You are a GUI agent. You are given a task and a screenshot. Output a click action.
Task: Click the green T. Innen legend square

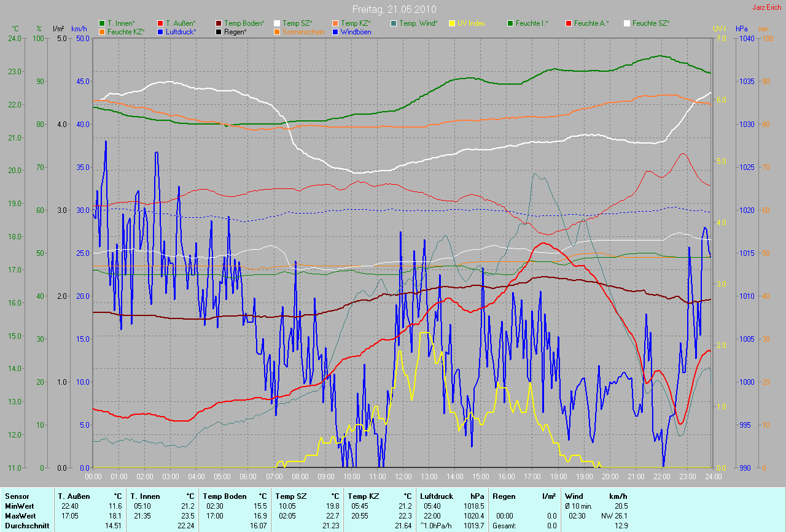[x=102, y=23]
